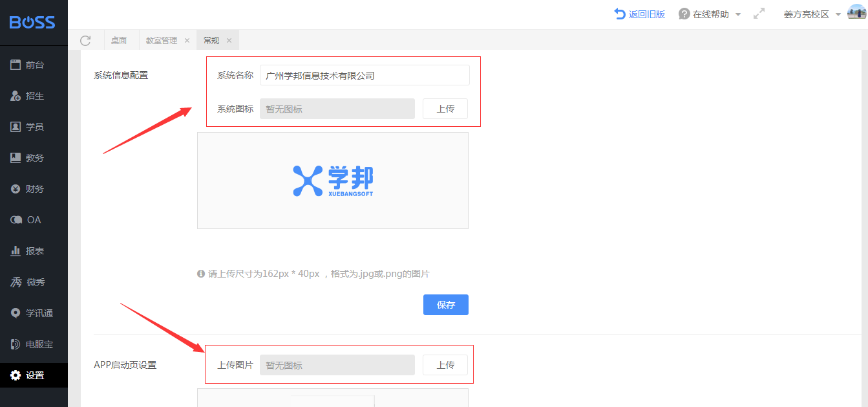
Task: Open the 学讯通 location pin icon
Action: (x=16, y=313)
